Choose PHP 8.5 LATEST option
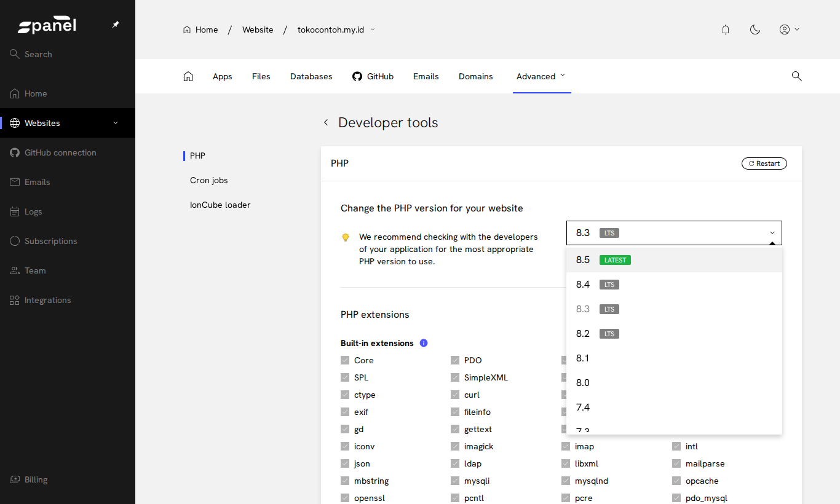840x504 pixels. pos(674,260)
